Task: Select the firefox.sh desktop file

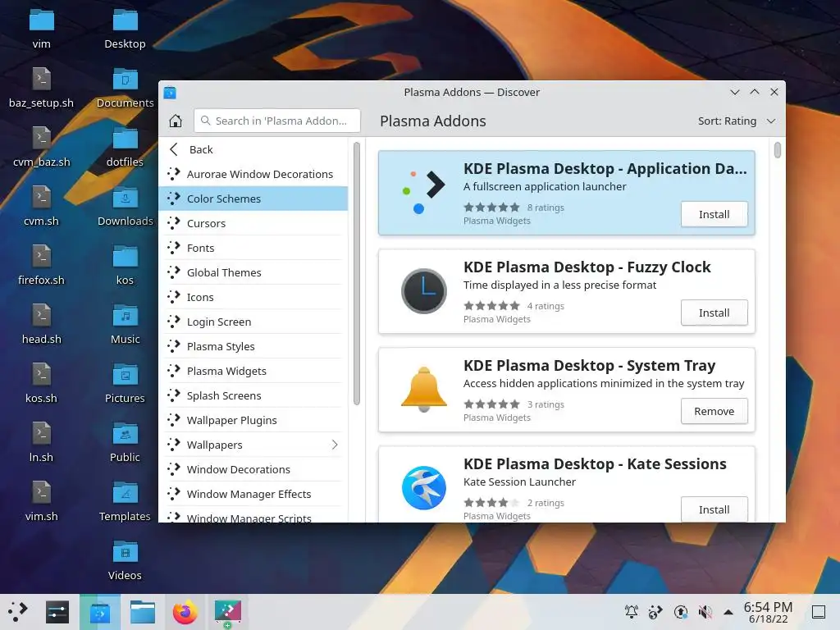Action: (41, 265)
